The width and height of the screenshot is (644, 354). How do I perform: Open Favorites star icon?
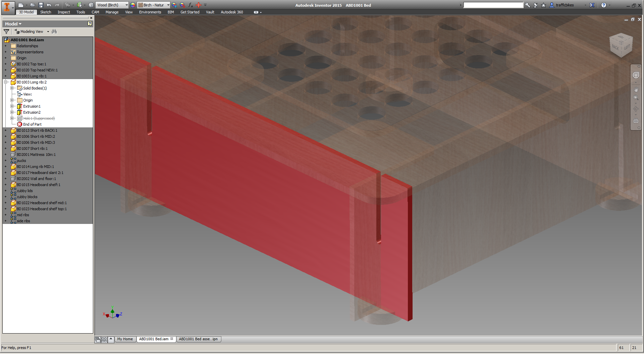pos(544,5)
